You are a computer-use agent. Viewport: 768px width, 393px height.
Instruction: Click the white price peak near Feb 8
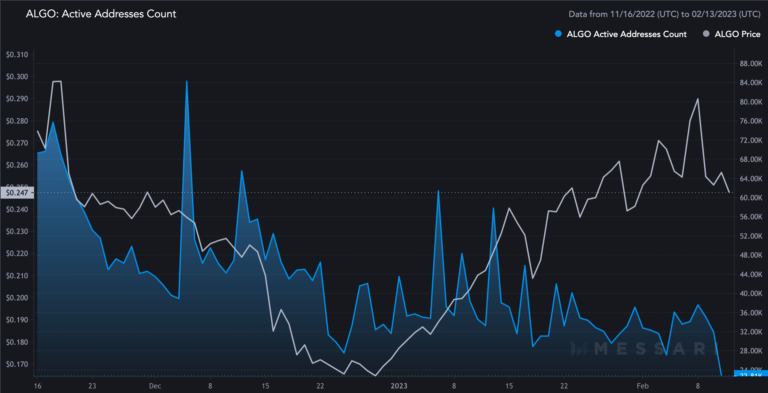click(697, 99)
